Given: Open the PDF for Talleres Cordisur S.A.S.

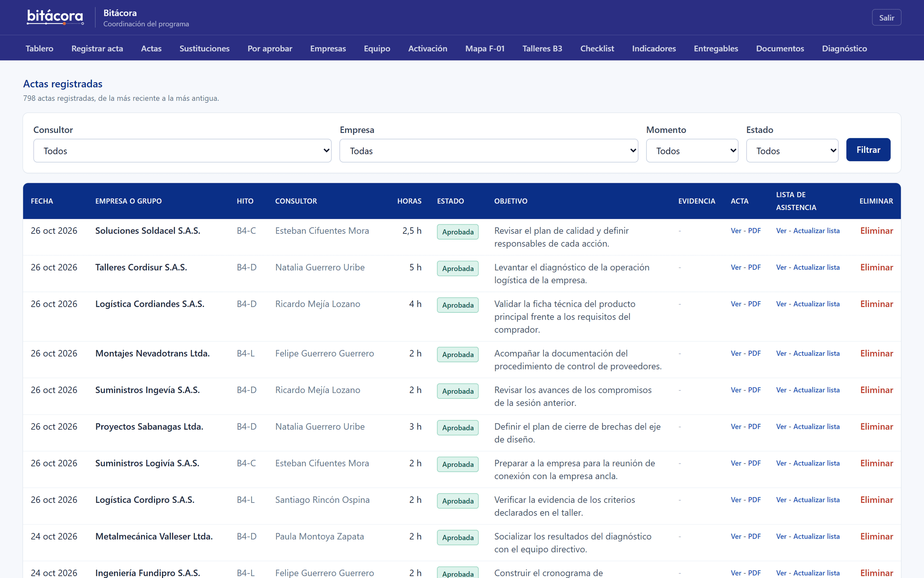Looking at the screenshot, I should (x=754, y=268).
